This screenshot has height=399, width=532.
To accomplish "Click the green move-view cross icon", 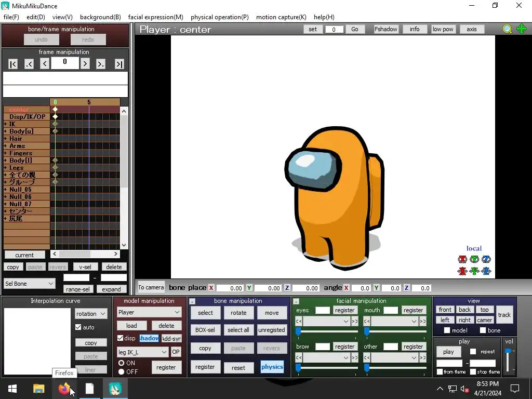I will click(522, 29).
